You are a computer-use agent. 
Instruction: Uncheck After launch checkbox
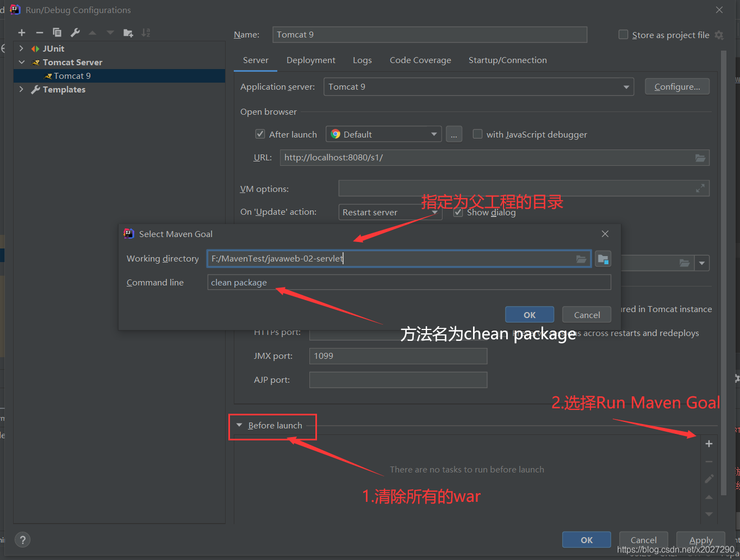click(x=260, y=134)
